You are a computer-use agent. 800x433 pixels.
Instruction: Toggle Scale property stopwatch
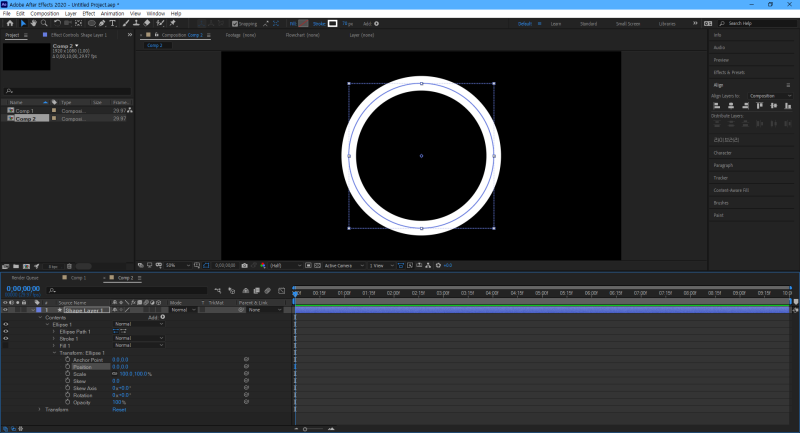(x=67, y=374)
